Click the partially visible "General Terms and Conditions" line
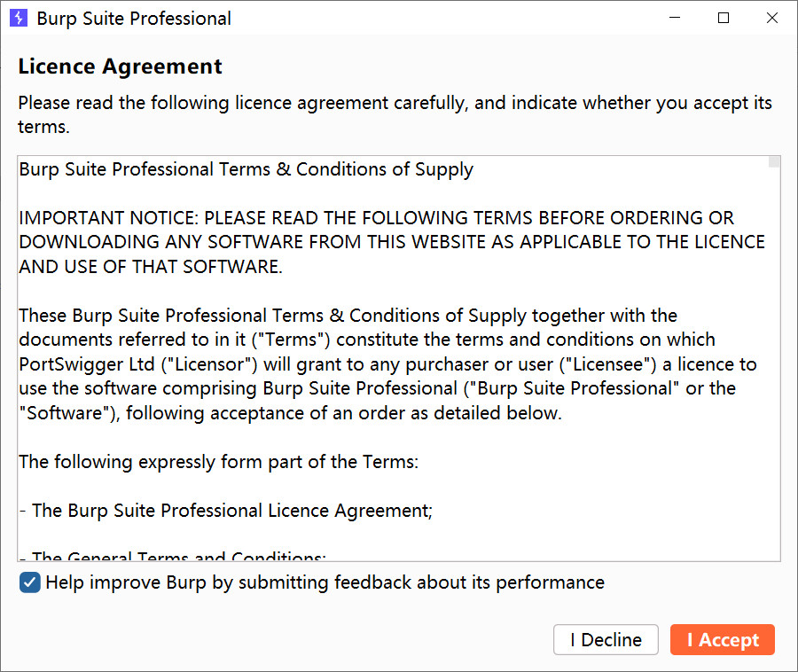The width and height of the screenshot is (798, 672). click(x=178, y=557)
